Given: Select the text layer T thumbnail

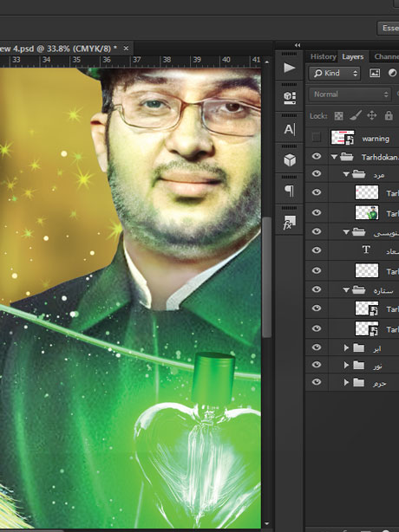Looking at the screenshot, I should pos(366,250).
